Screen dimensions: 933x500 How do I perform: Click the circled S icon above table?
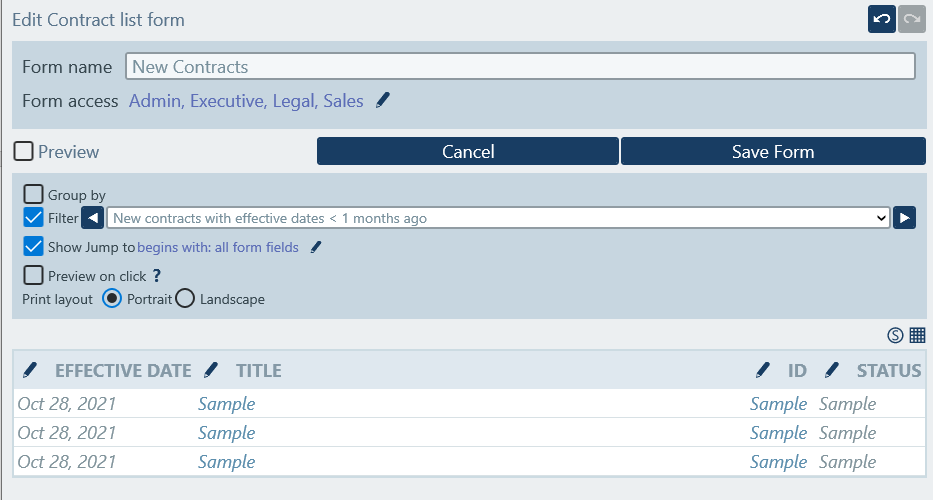[895, 336]
